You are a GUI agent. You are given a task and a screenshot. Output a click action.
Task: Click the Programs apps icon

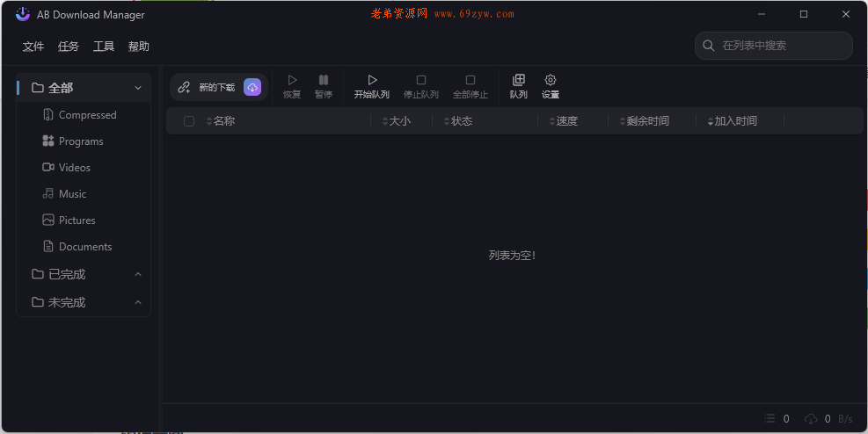[48, 141]
